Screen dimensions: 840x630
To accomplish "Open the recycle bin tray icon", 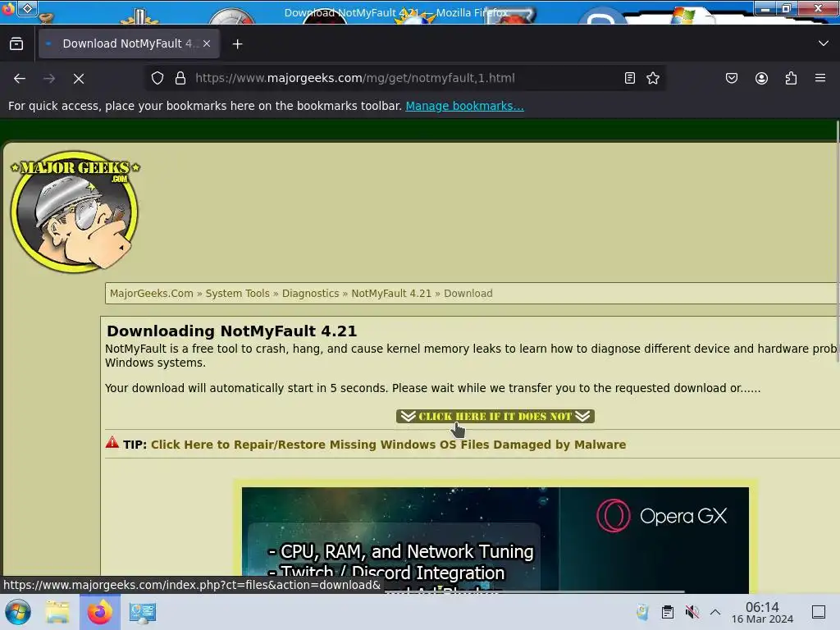I will (643, 612).
